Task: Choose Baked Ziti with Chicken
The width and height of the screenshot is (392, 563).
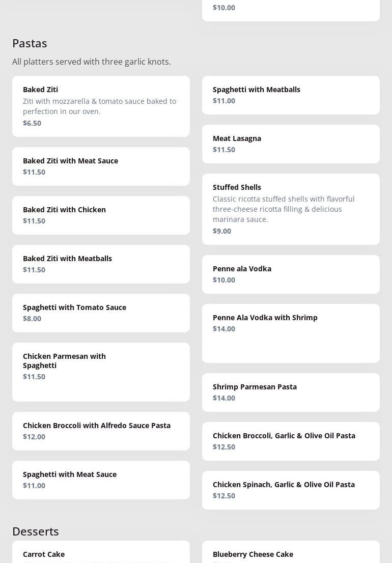Action: [x=101, y=215]
